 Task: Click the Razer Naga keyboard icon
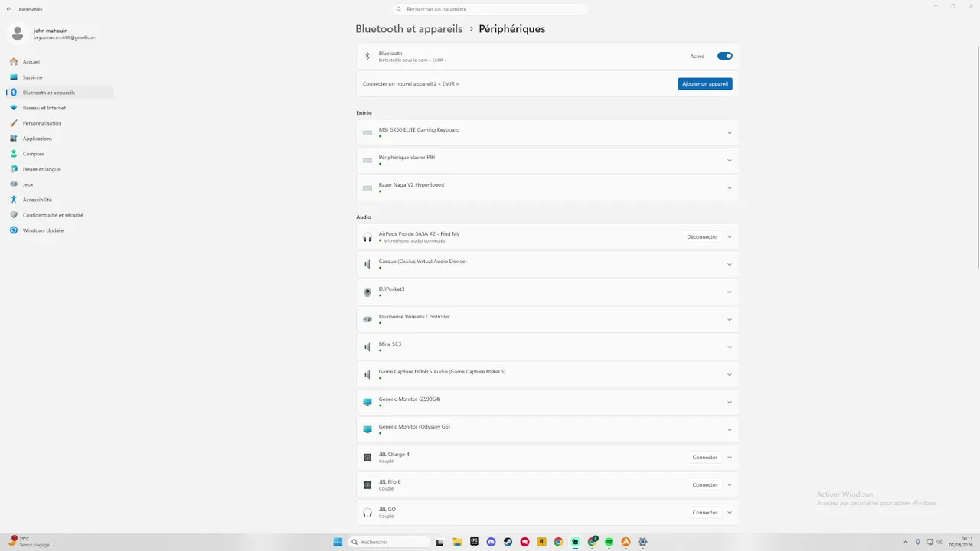click(x=367, y=187)
